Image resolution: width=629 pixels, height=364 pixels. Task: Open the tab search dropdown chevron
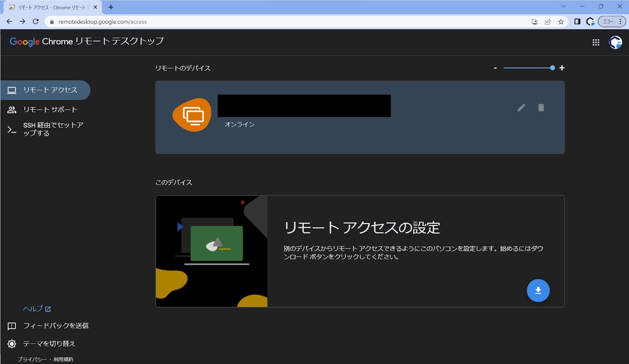point(564,6)
